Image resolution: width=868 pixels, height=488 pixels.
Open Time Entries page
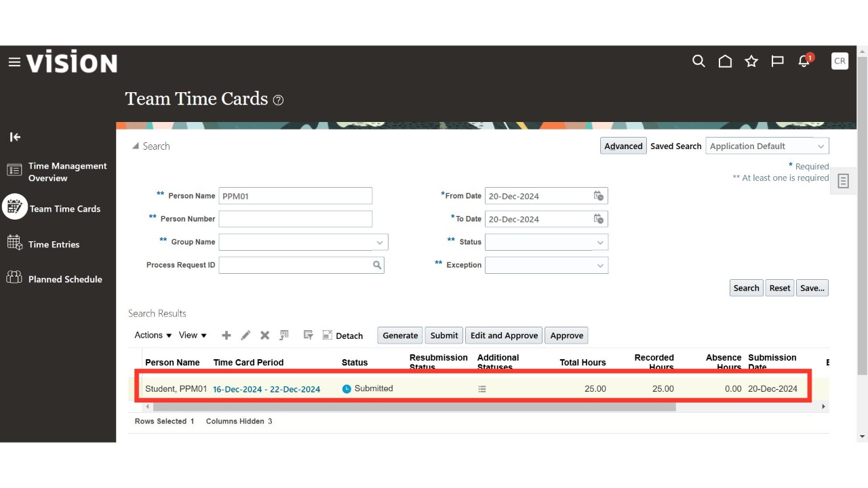point(43,244)
